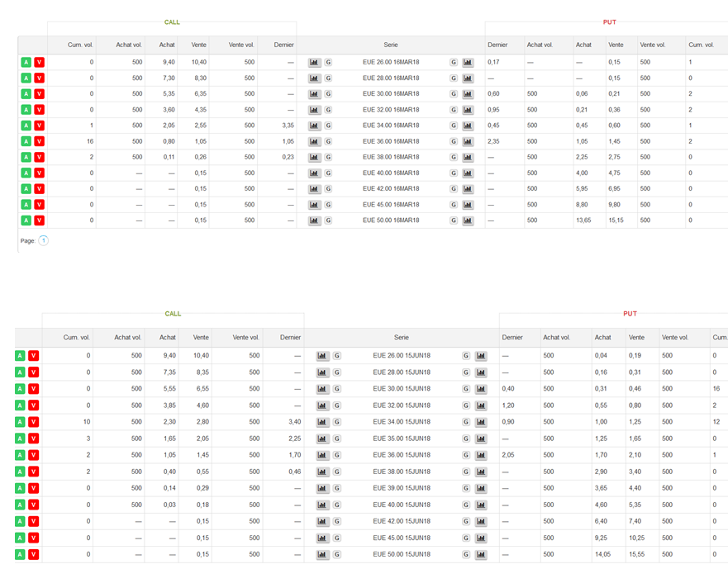Open call-side chart icon for EUE 42.00 15JUN18

click(322, 522)
